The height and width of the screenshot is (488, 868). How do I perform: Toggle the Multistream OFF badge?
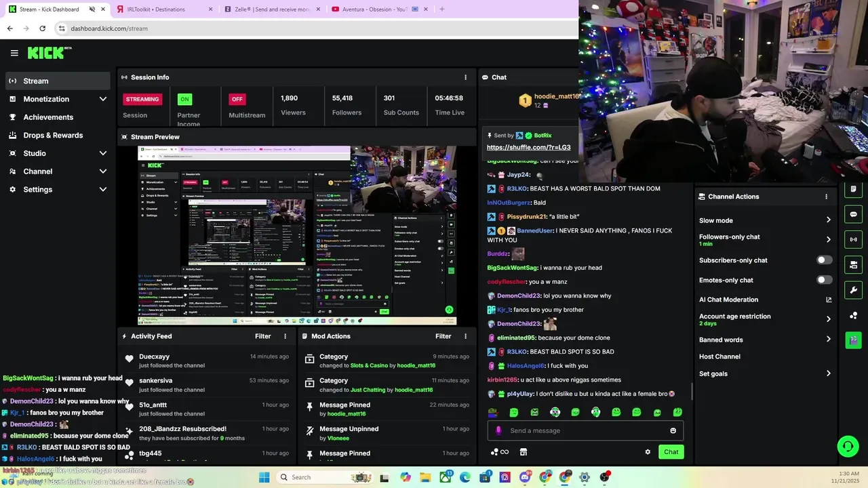pos(237,99)
